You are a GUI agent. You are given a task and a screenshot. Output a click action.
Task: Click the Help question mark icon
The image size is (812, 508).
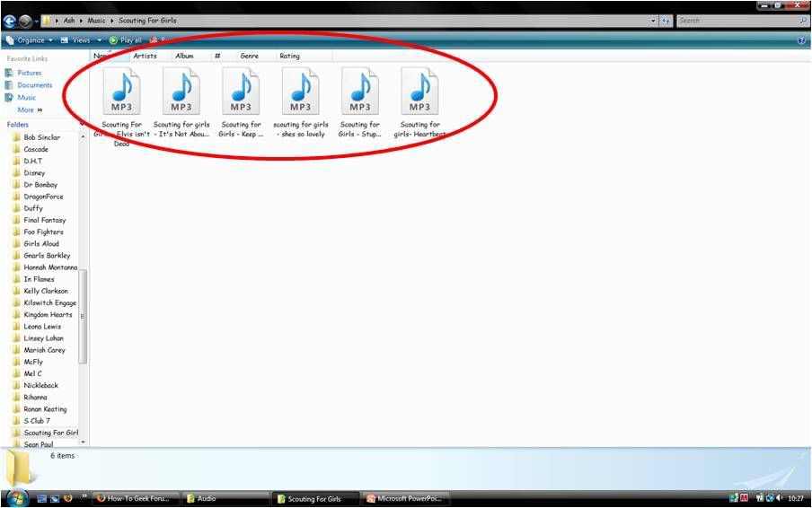click(x=801, y=40)
